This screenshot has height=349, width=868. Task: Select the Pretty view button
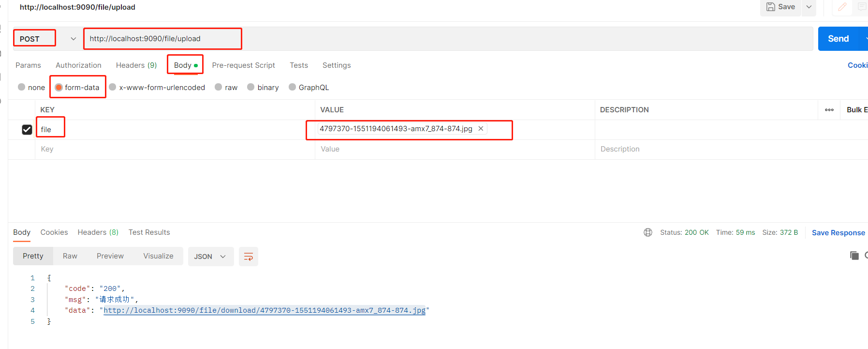(33, 256)
